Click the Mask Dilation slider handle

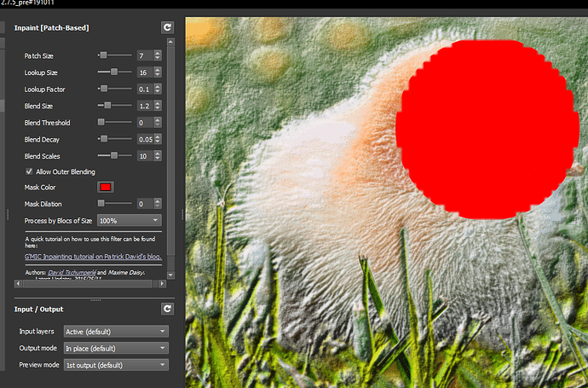[101, 203]
